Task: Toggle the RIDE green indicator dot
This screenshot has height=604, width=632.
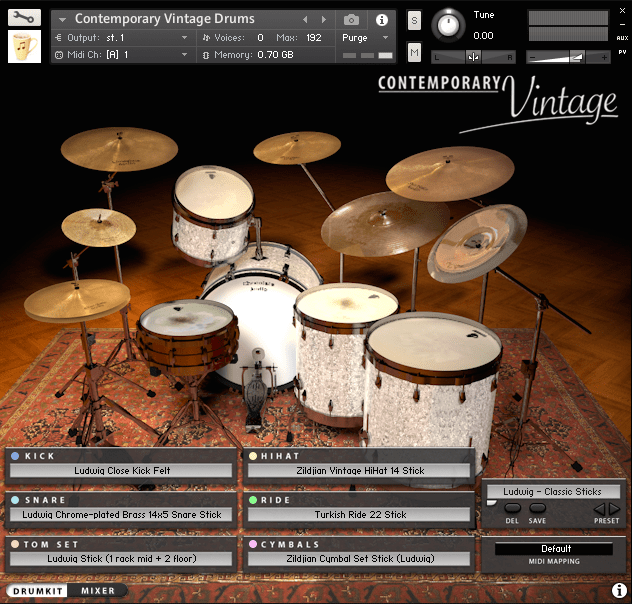Action: click(253, 500)
